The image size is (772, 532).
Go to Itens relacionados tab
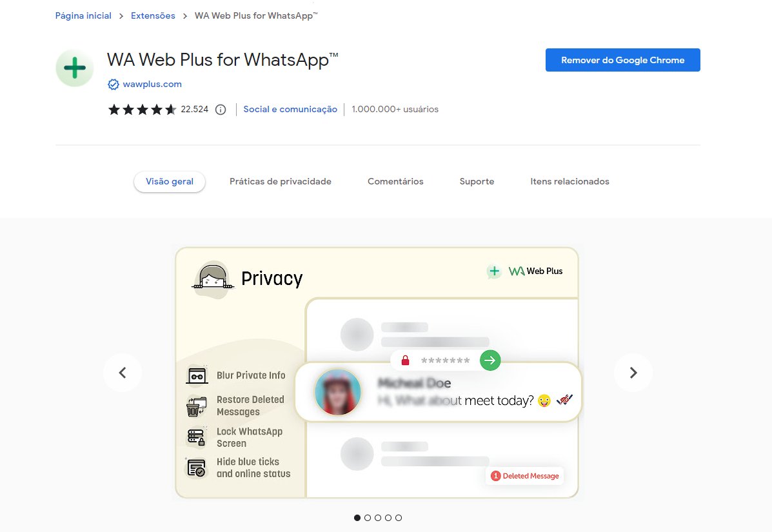coord(569,182)
